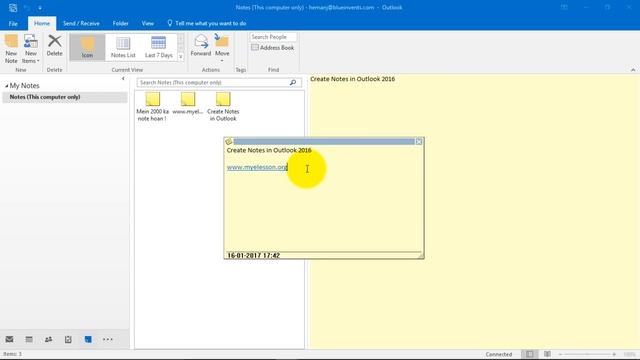
Task: Collapse the My Notes folder group
Action: (x=7, y=86)
